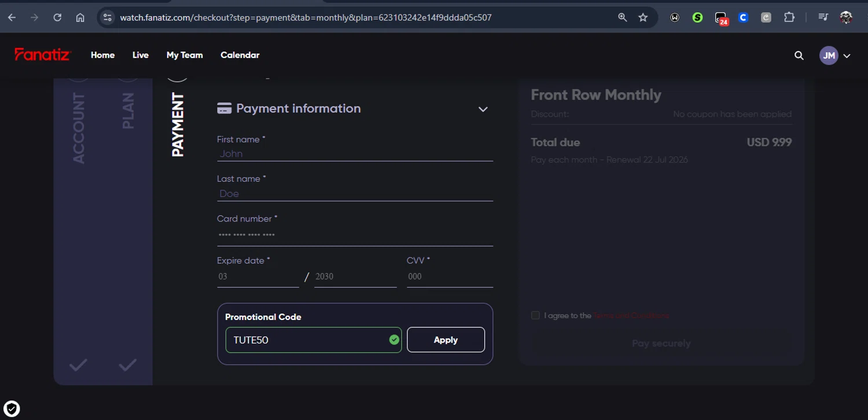Open the blue C extension
This screenshot has width=868, height=420.
[744, 17]
